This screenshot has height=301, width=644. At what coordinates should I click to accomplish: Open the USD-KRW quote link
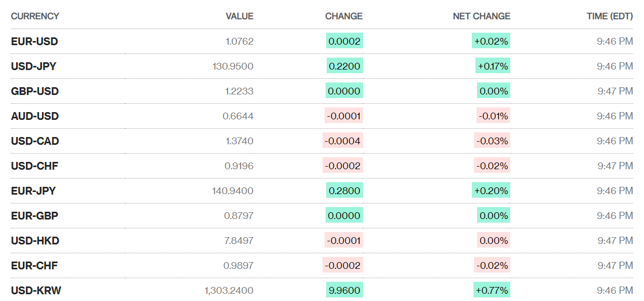pos(36,291)
